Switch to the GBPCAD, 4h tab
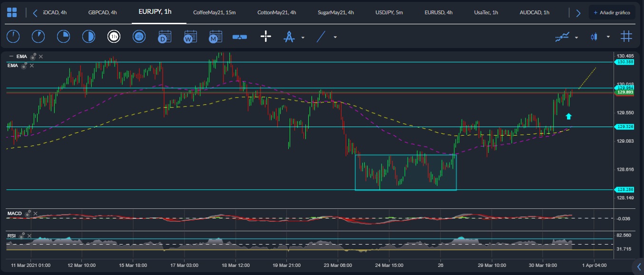The height and width of the screenshot is (275, 644). [103, 13]
